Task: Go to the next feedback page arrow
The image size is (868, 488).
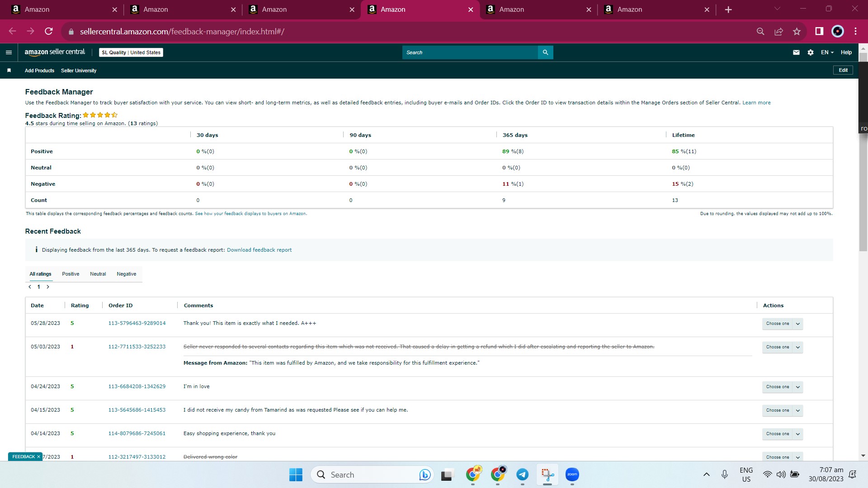Action: 48,287
